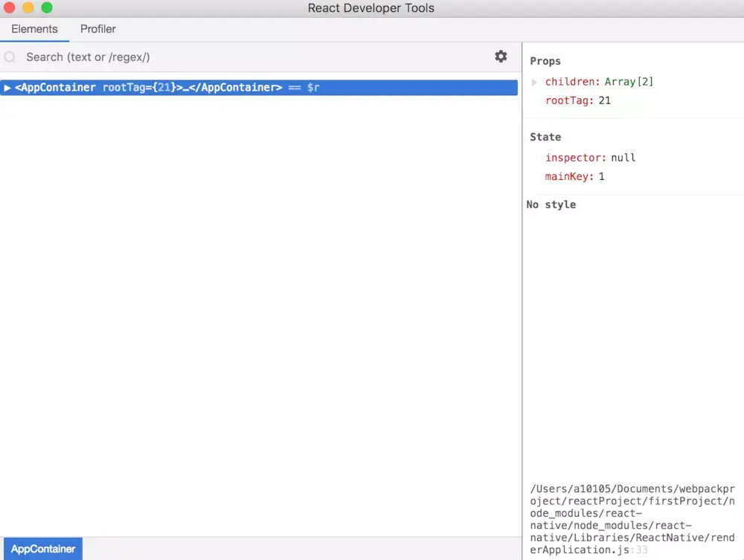Select the Elements tab
The height and width of the screenshot is (560, 744).
(35, 29)
